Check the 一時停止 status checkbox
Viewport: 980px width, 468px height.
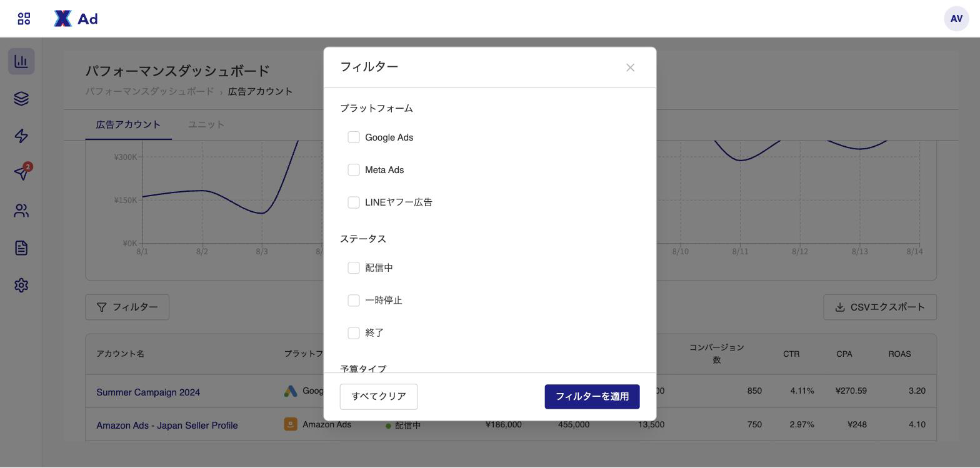(354, 301)
